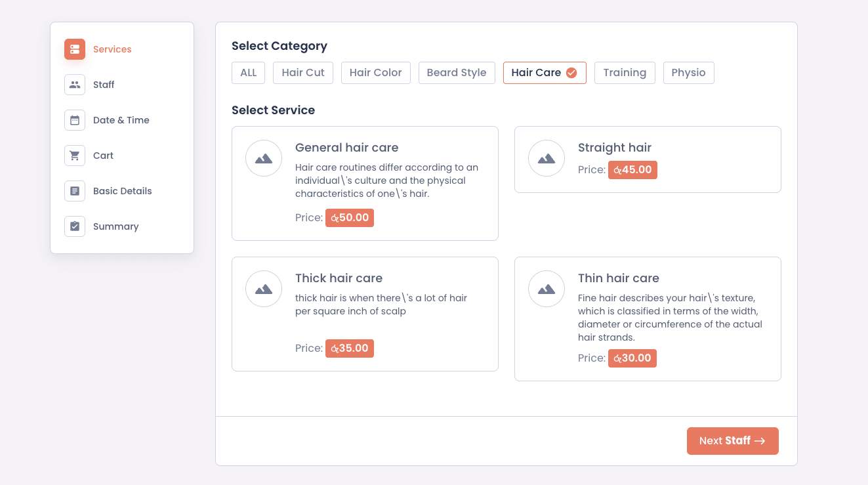Click the 30.00 price badge
868x485 pixels.
click(x=632, y=358)
